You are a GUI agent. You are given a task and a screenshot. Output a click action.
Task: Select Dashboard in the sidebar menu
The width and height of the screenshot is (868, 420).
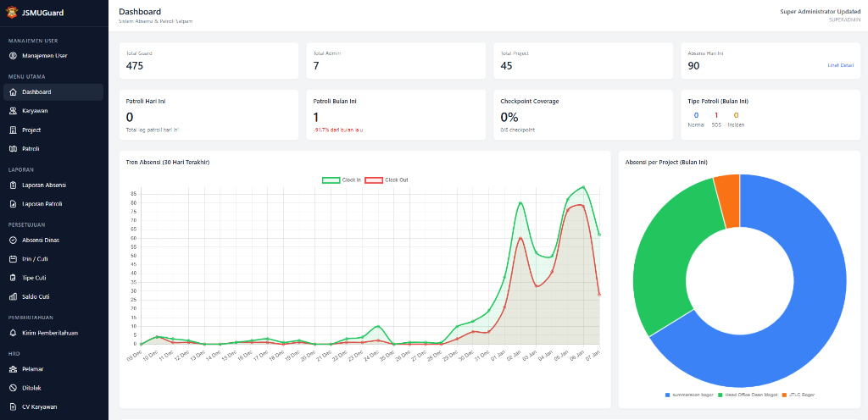coord(36,91)
